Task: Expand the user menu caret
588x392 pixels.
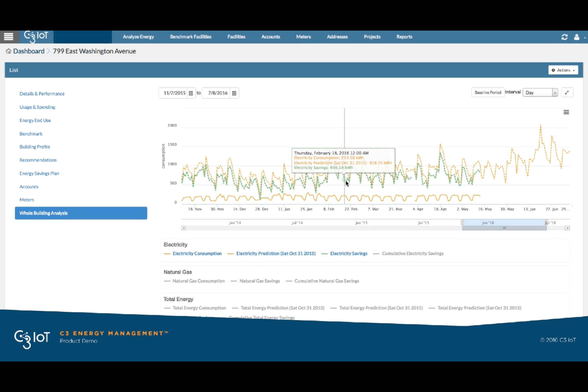Action: point(585,37)
